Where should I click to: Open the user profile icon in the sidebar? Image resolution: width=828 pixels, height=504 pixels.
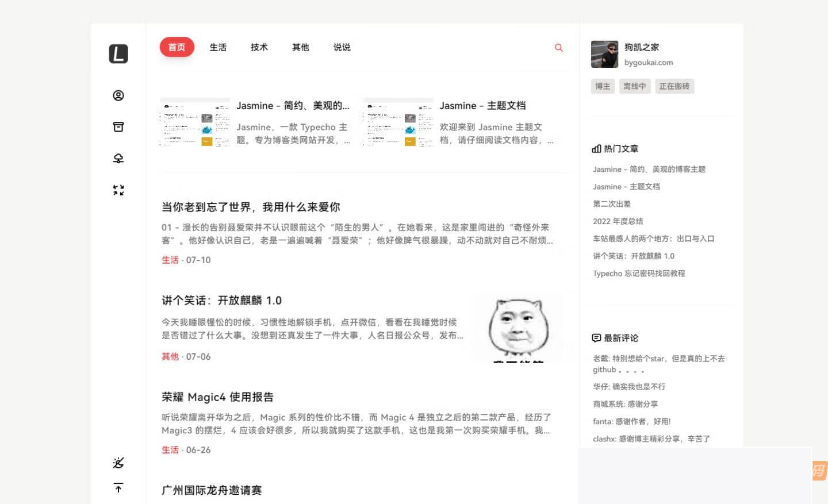coord(118,95)
